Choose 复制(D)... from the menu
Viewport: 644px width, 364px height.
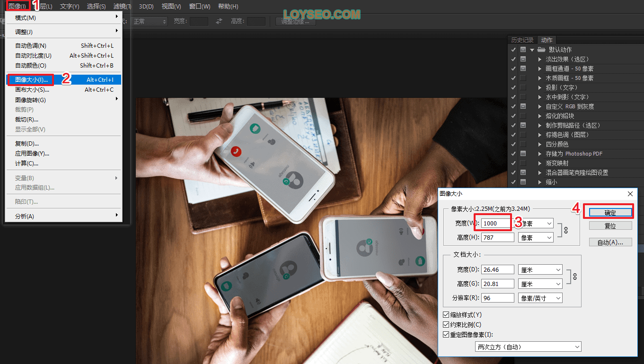pos(63,143)
